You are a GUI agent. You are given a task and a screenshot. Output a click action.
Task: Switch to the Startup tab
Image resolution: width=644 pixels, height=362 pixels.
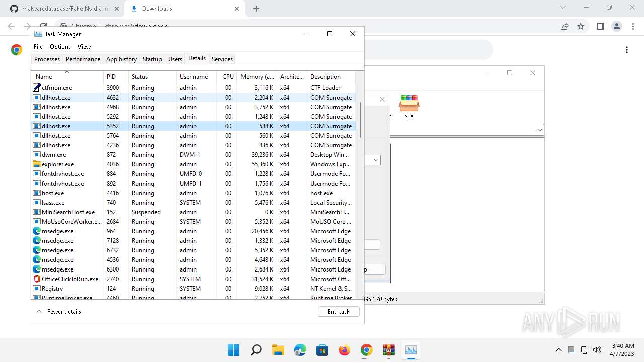[152, 59]
